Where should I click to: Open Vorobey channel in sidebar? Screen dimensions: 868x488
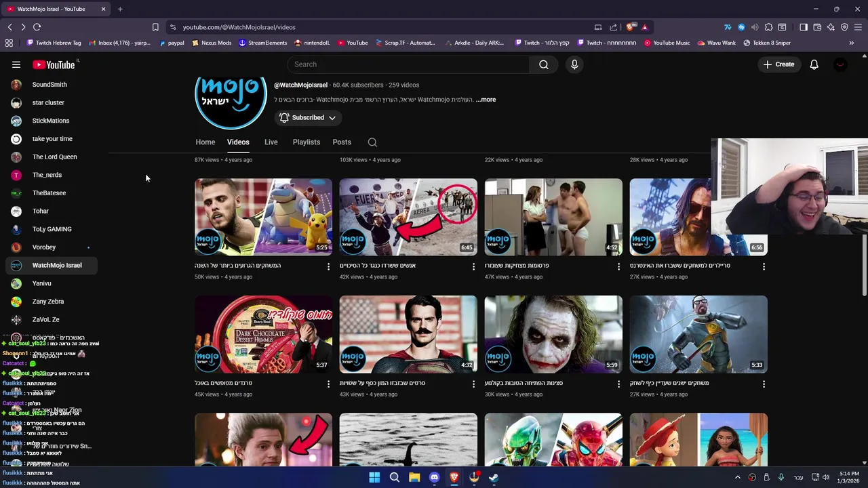52,247
